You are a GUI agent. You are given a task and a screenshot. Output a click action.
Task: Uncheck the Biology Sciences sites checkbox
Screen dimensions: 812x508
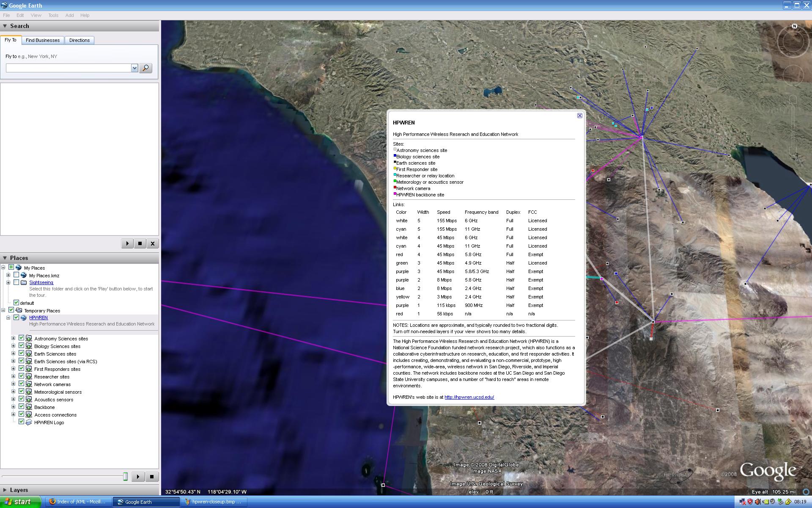pyautogui.click(x=21, y=346)
